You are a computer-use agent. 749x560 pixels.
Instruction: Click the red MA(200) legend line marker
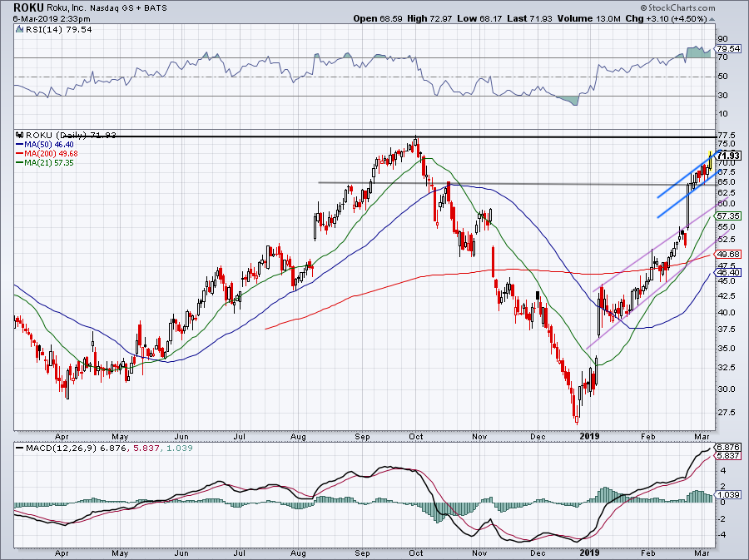point(20,154)
